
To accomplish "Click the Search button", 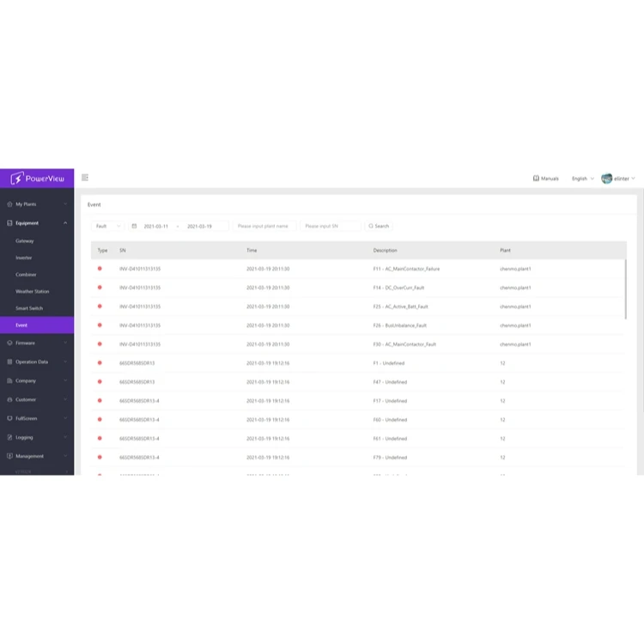I will [379, 226].
